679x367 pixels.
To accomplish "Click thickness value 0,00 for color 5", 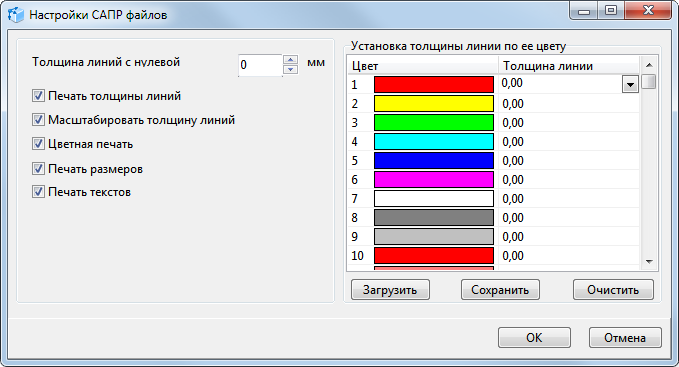I will pyautogui.click(x=513, y=161).
